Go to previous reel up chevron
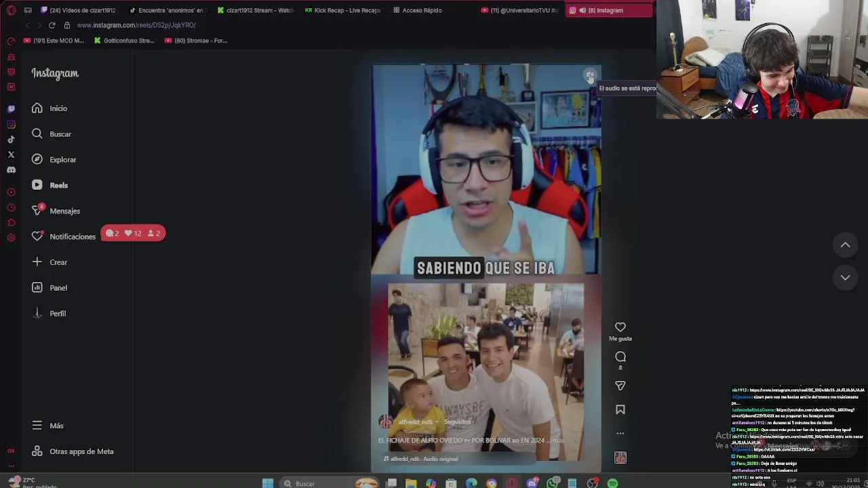 (845, 245)
